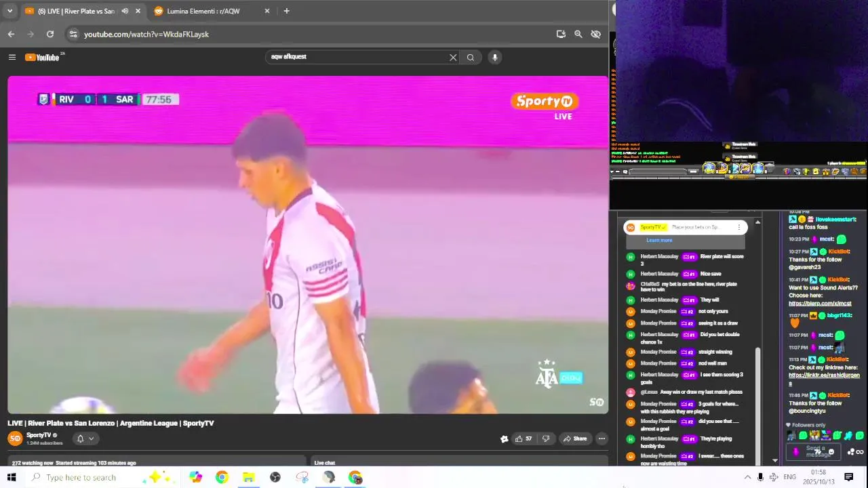Viewport: 868px width, 488px height.
Task: Open OBS Studio from the taskbar
Action: [x=275, y=477]
